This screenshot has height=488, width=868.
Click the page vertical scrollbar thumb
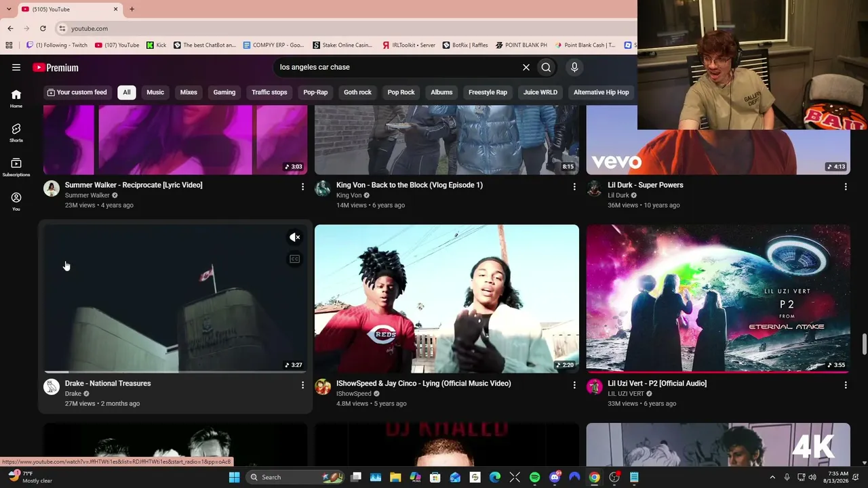coord(864,344)
